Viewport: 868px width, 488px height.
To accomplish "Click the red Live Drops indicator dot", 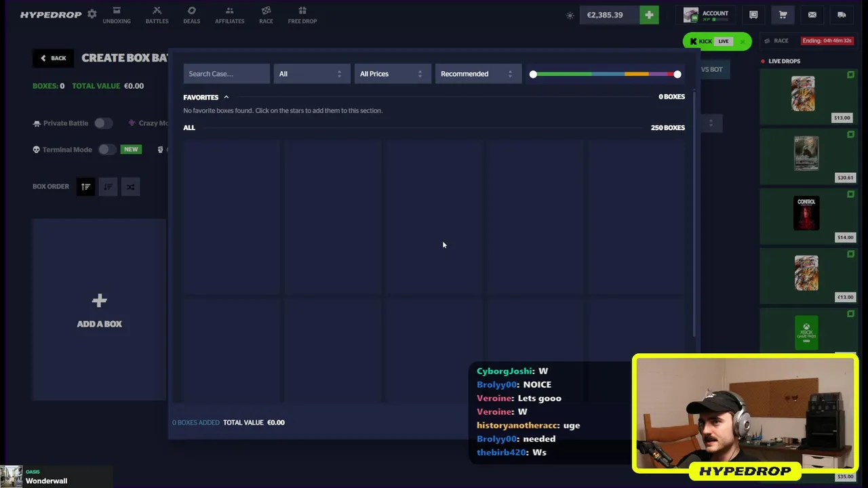I will click(763, 61).
